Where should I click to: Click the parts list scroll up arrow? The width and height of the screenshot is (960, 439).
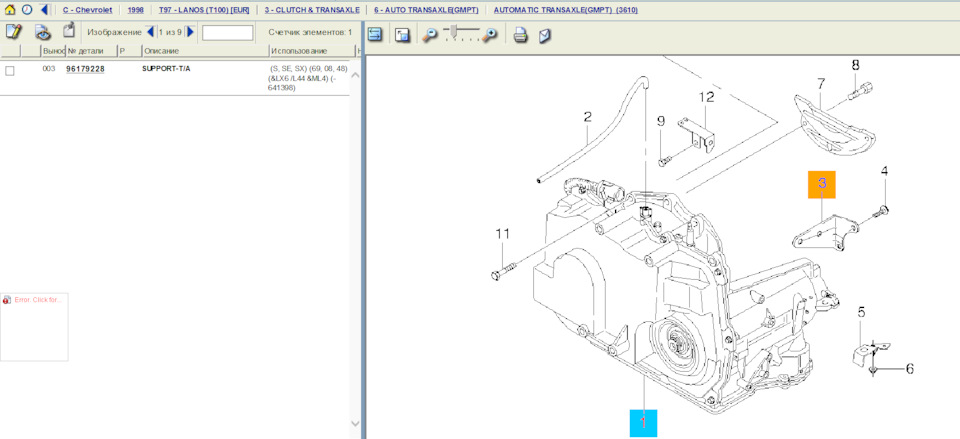(354, 75)
